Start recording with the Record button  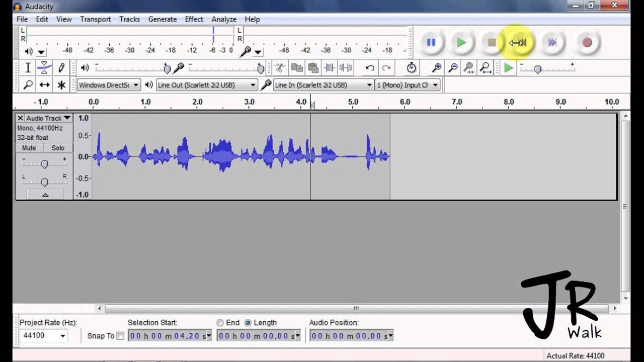[587, 43]
